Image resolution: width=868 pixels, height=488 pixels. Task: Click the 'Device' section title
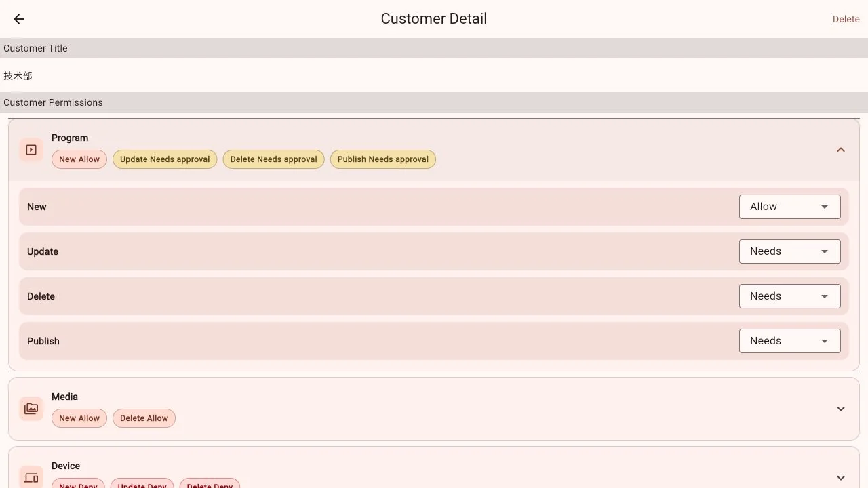66,466
